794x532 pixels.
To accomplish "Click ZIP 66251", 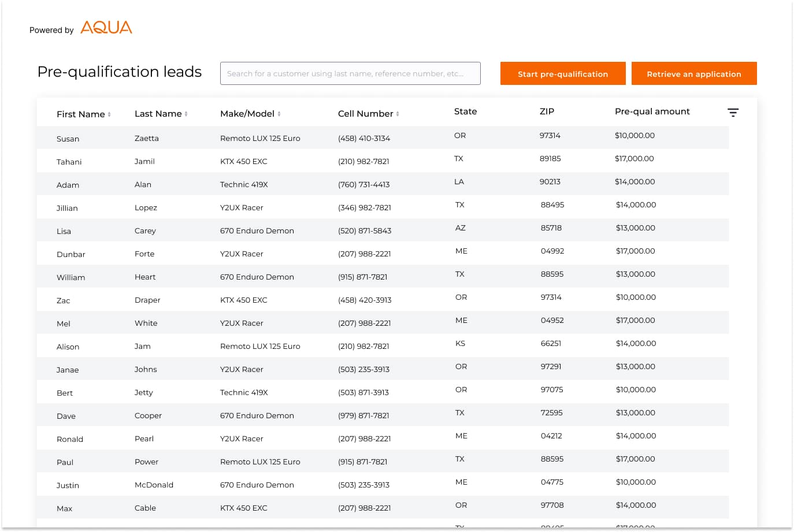I will 551,343.
